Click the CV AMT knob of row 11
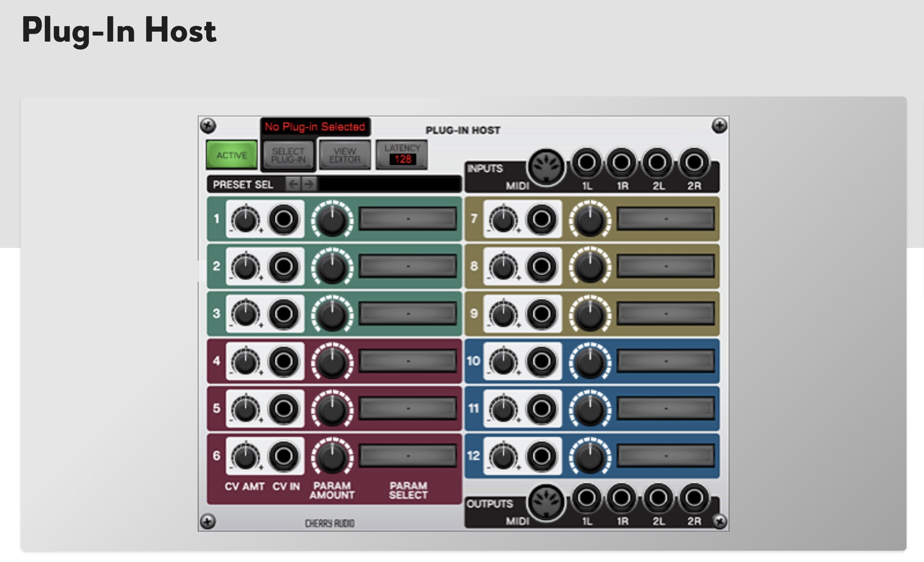Viewport: 924px width, 562px height. [x=503, y=410]
